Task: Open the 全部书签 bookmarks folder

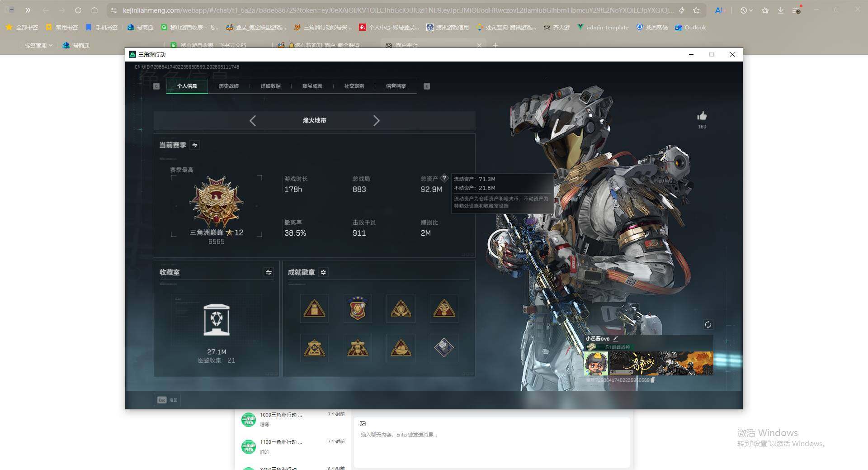Action: tap(22, 28)
